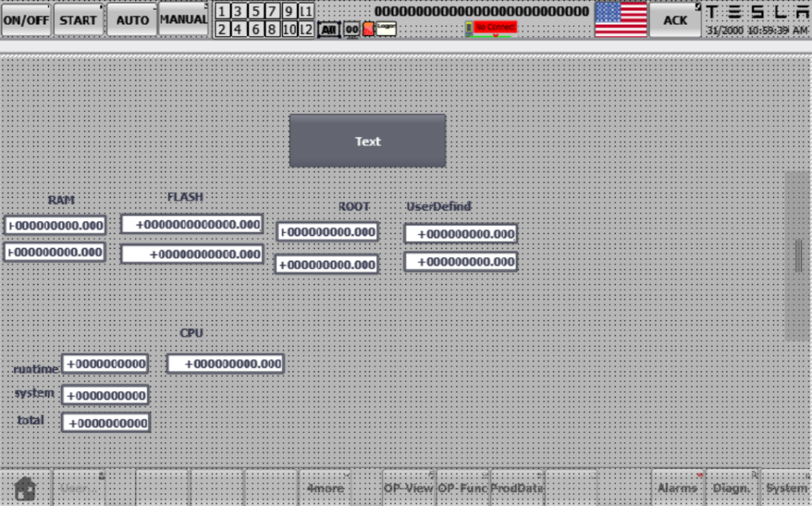Select station number 8
Image resolution: width=812 pixels, height=506 pixels.
pyautogui.click(x=272, y=29)
